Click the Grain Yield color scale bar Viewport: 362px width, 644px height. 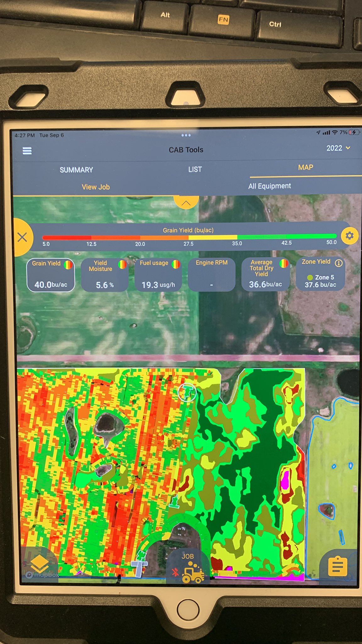pos(189,237)
